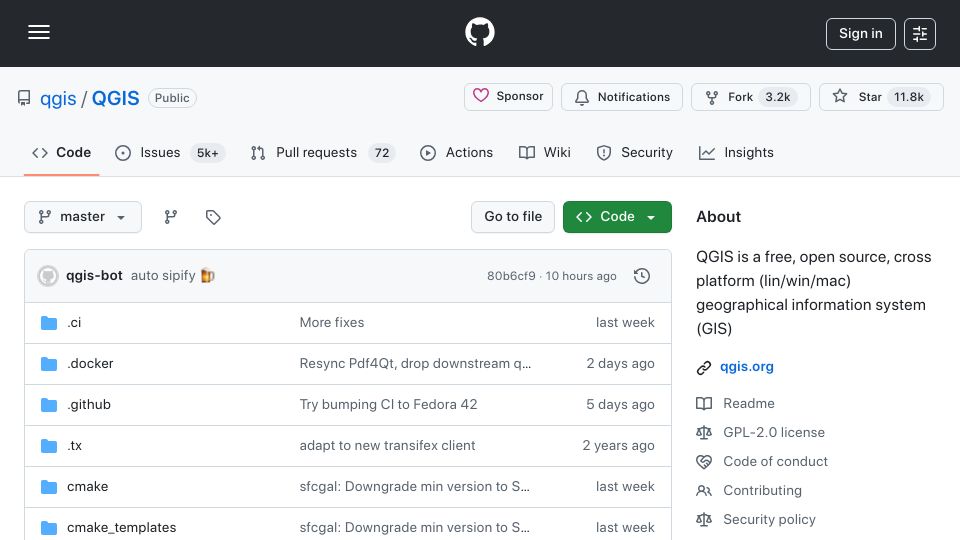The image size is (960, 540).
Task: Open the qgis organization link
Action: pyautogui.click(x=58, y=98)
